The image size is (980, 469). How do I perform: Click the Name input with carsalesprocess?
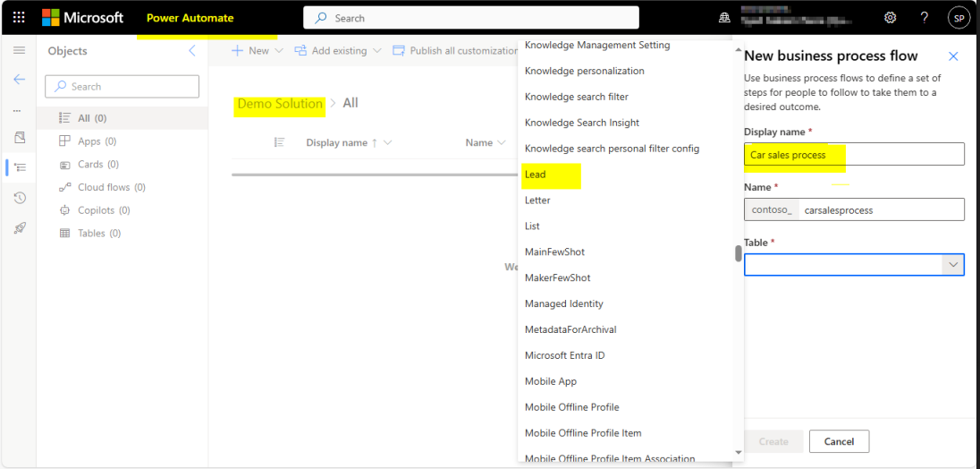point(882,209)
